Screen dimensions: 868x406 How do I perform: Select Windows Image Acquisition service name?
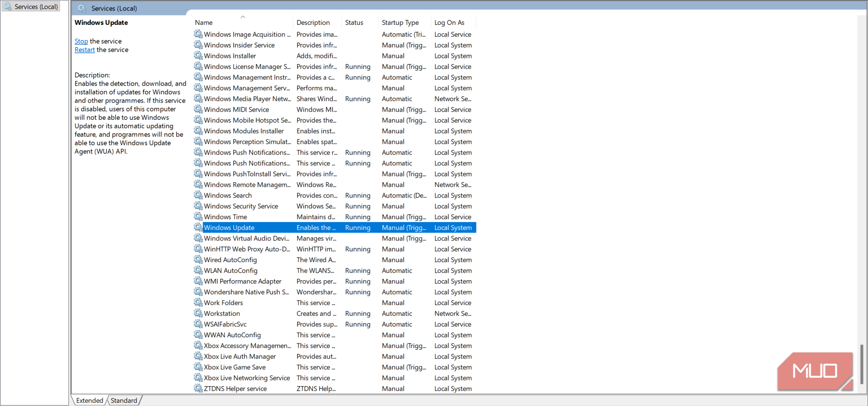click(x=247, y=34)
